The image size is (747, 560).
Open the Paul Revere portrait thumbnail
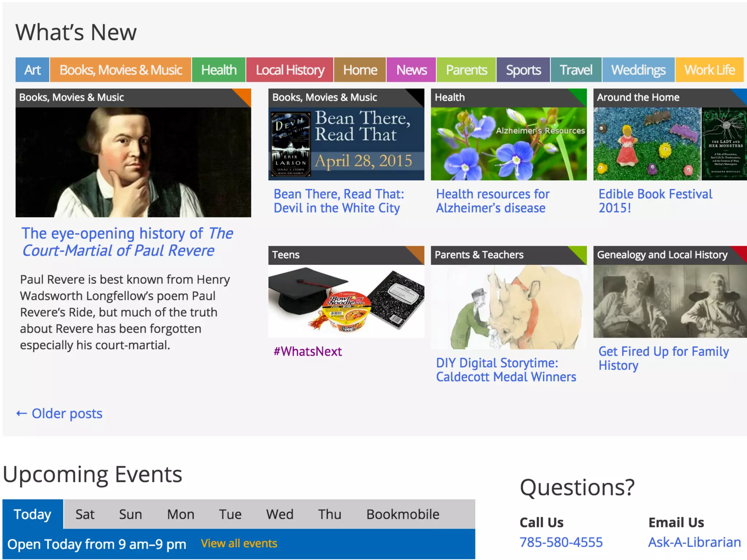tap(133, 162)
